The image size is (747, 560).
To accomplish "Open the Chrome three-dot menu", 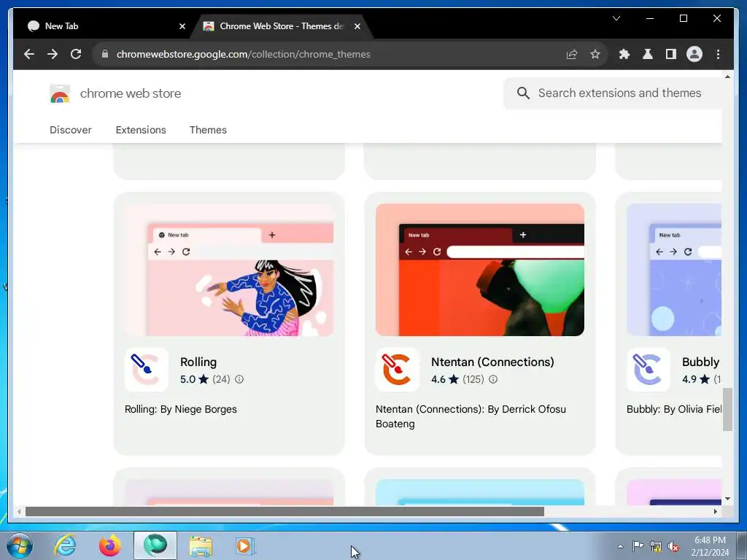I will point(718,54).
